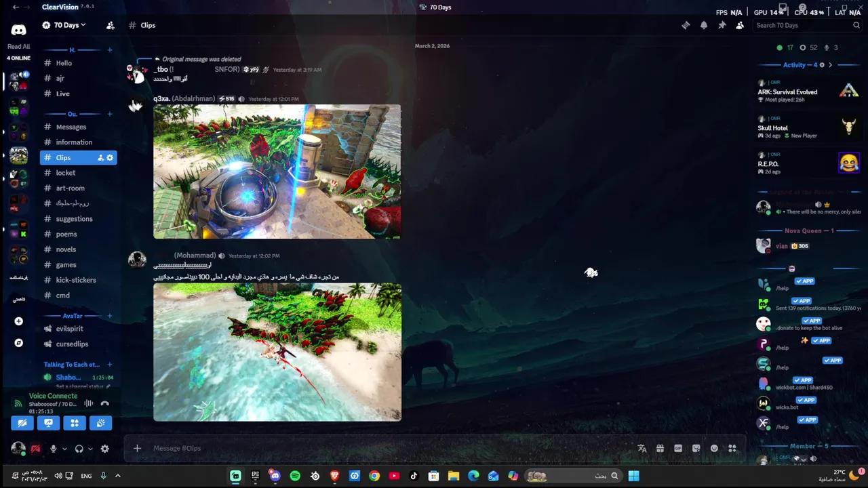This screenshot has width=868, height=488.
Task: Open audio output options dropdown arrow
Action: tap(90, 449)
